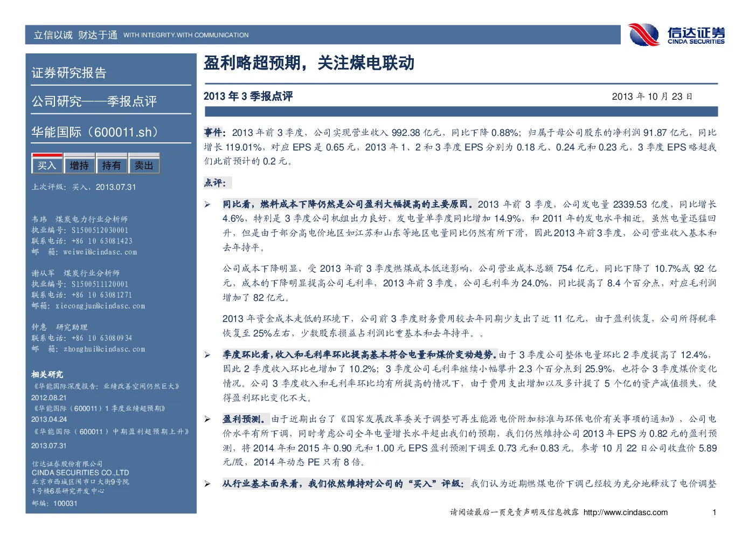The width and height of the screenshot is (756, 535).
Task: Click the arrow bullet before 同比看
Action: tap(207, 204)
